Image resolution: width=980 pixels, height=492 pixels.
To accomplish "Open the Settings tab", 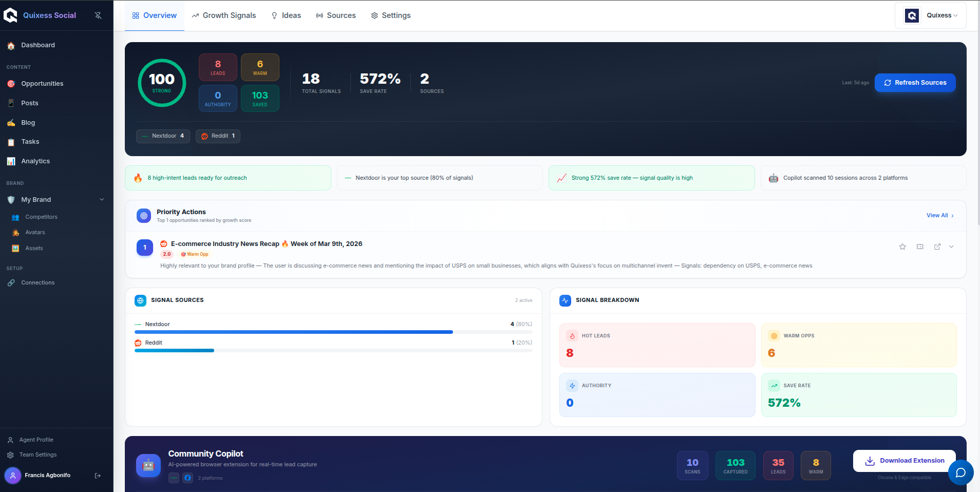I will (391, 15).
